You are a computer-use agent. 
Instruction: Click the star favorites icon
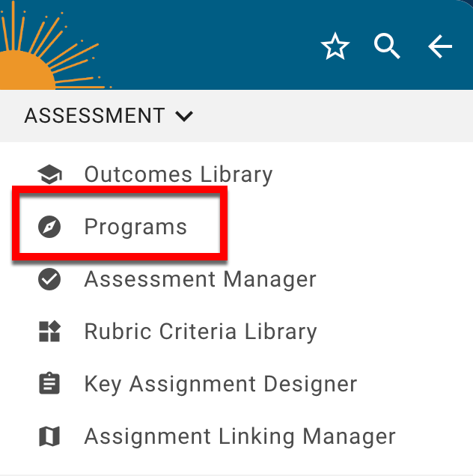coord(335,47)
